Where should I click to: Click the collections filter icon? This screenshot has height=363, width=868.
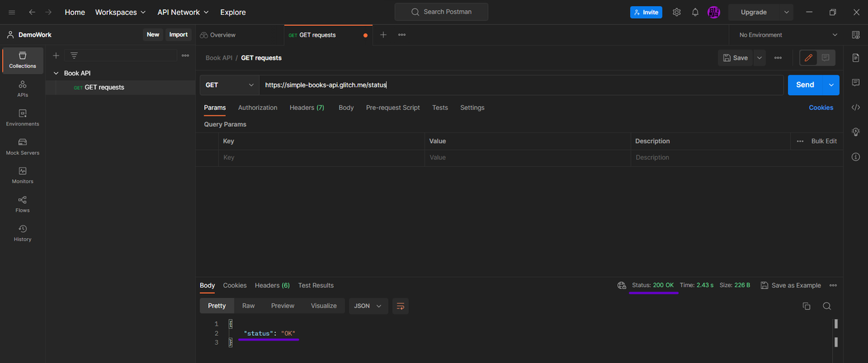tap(74, 56)
